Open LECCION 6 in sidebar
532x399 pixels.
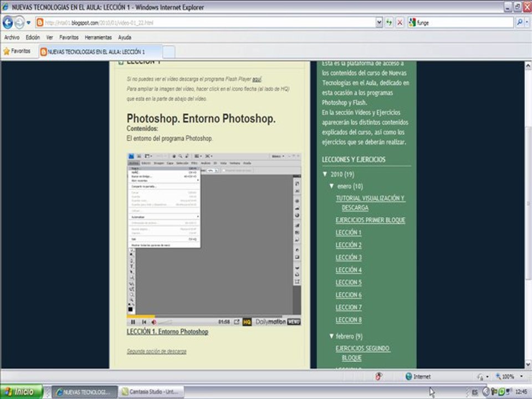[349, 295]
